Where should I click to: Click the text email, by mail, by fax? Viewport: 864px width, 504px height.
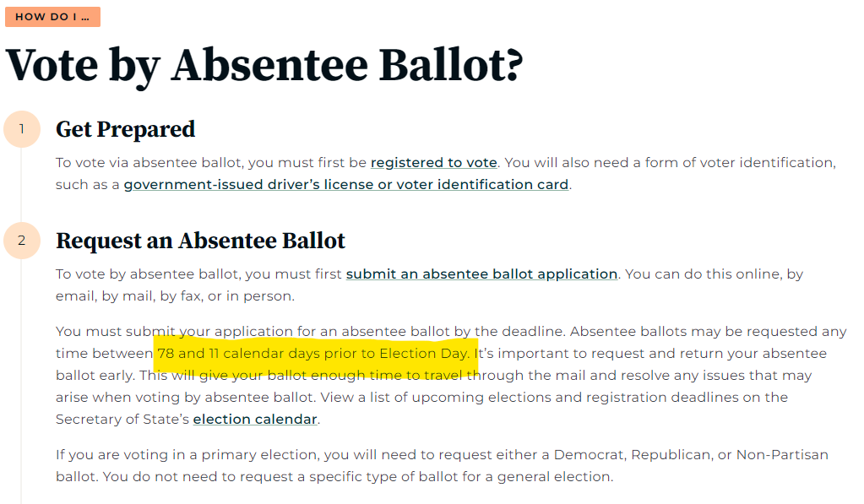point(129,295)
